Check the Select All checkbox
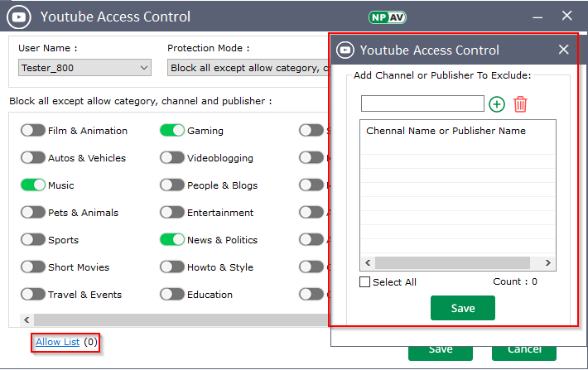 coord(365,282)
